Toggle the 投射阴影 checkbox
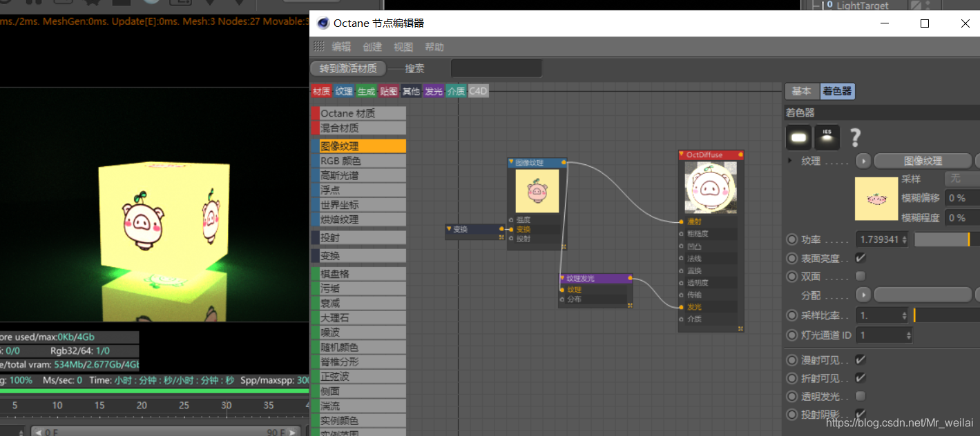980x436 pixels. [x=861, y=414]
